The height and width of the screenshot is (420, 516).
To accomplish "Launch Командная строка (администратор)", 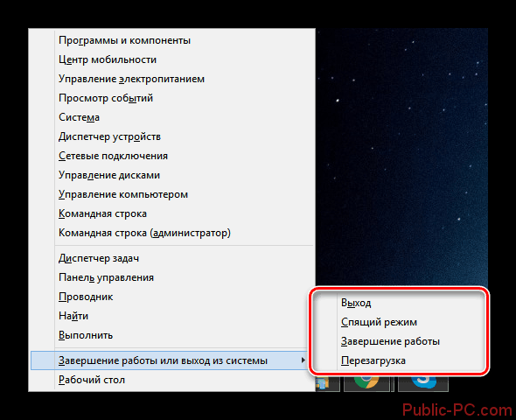I will tap(144, 233).
